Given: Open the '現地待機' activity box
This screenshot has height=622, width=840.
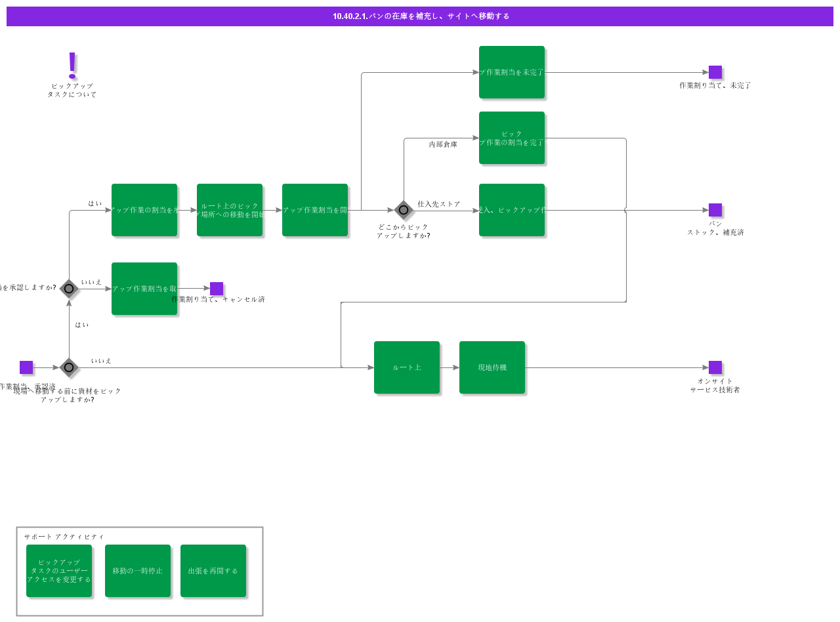Looking at the screenshot, I should pyautogui.click(x=492, y=367).
